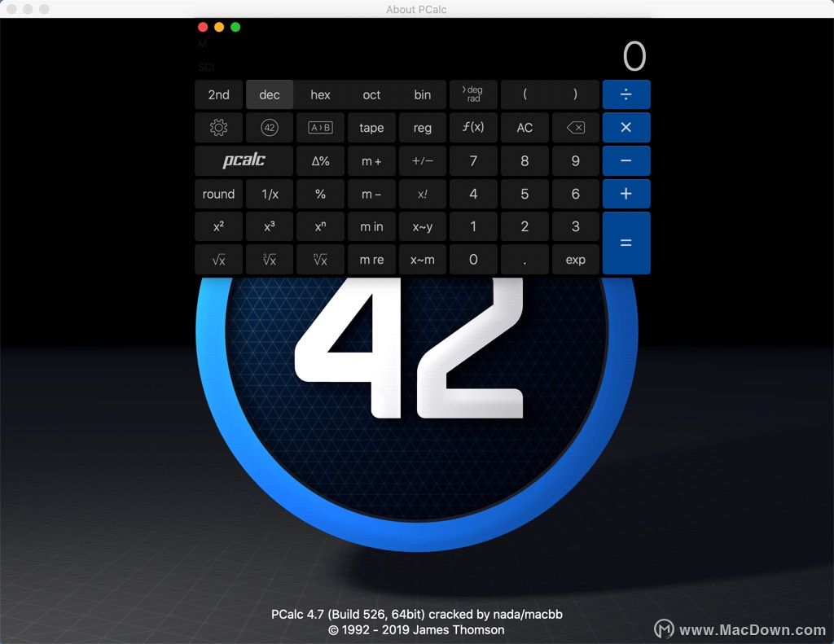The width and height of the screenshot is (834, 644).
Task: Open the settings gear button
Action: pos(218,128)
